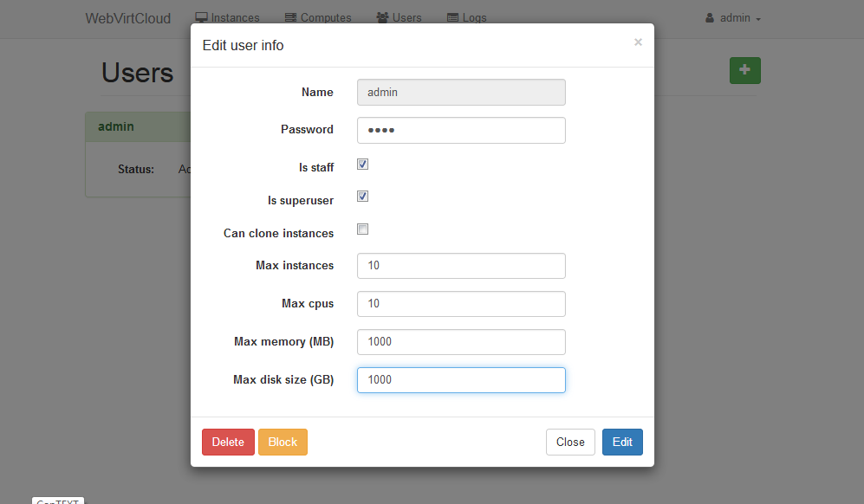Click the Max instances input field

click(461, 266)
